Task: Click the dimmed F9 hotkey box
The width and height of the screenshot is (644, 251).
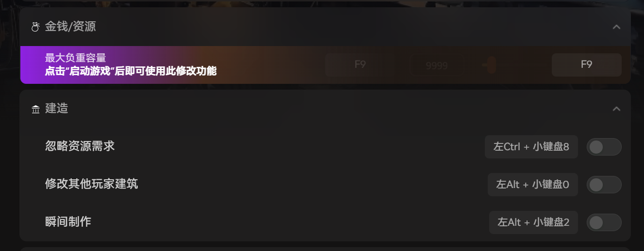Action: click(x=360, y=64)
